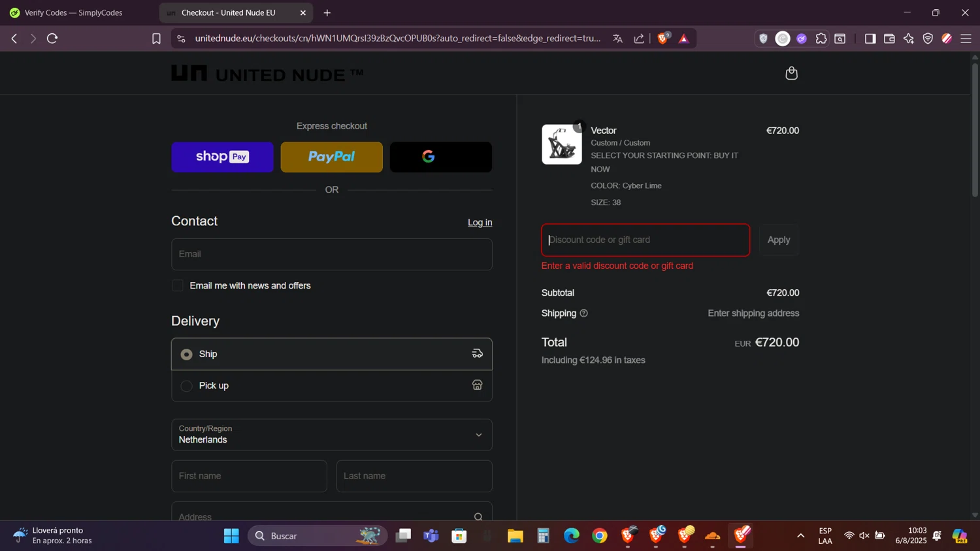Click the Address input field
Viewport: 980px width, 551px height.
331,512
